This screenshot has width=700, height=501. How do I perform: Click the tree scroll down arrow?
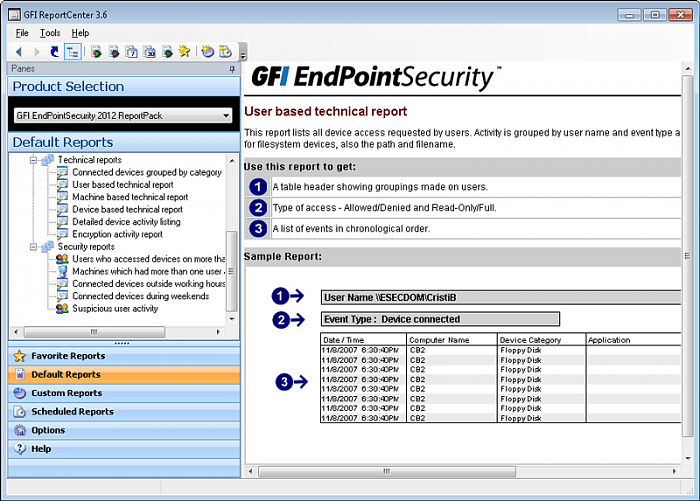(232, 319)
